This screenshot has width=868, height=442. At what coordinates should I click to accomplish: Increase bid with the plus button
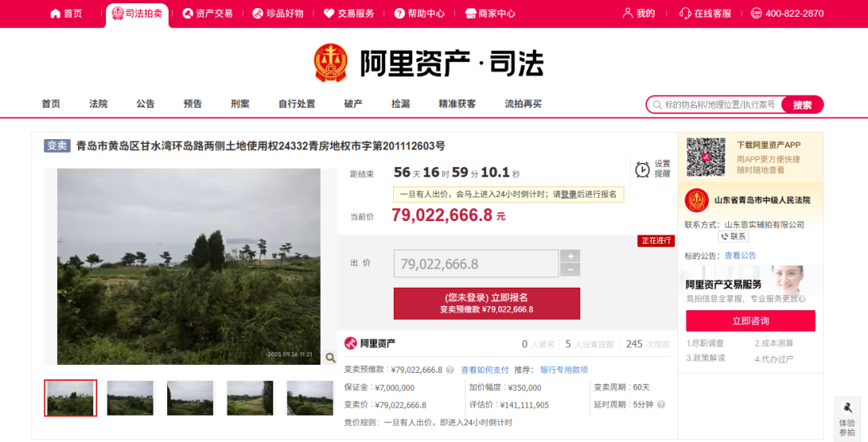click(570, 256)
